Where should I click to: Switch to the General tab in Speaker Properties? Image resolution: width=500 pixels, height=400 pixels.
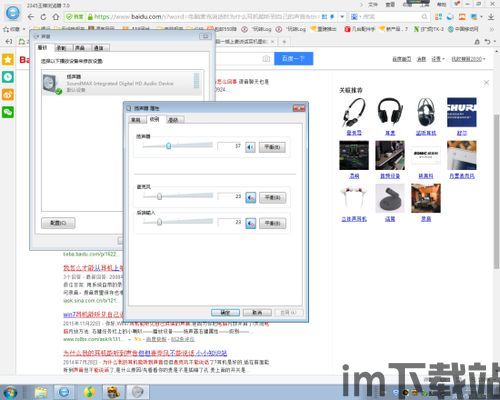[x=136, y=120]
